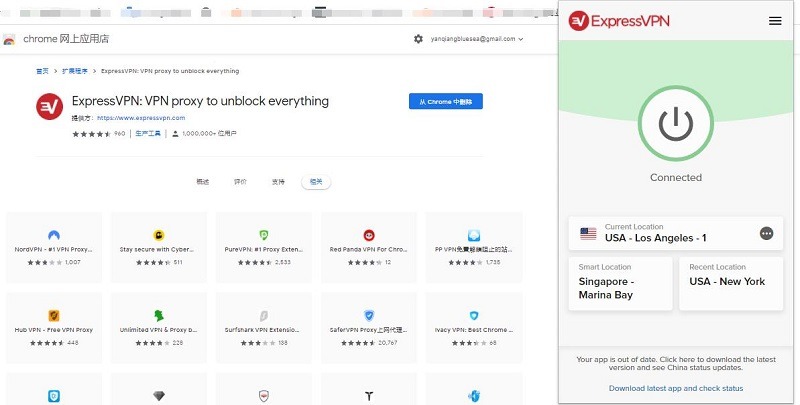800x405 pixels.
Task: Open Unlimited VPN & Proxy title
Action: 158,330
